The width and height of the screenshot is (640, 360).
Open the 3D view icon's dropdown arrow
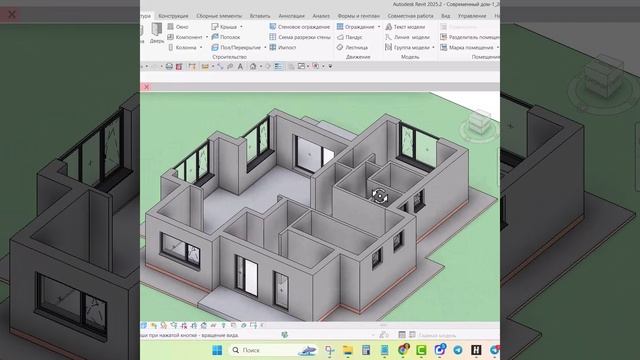(260, 66)
